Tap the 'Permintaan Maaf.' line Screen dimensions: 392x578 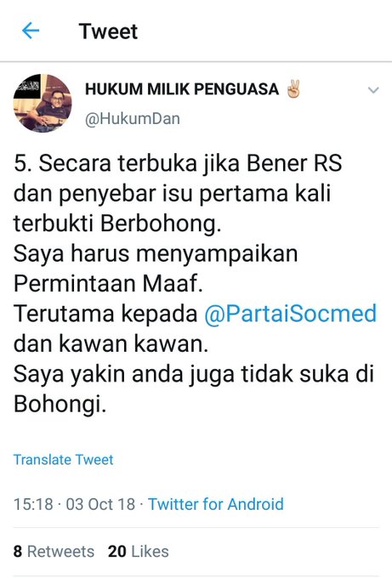tap(108, 284)
